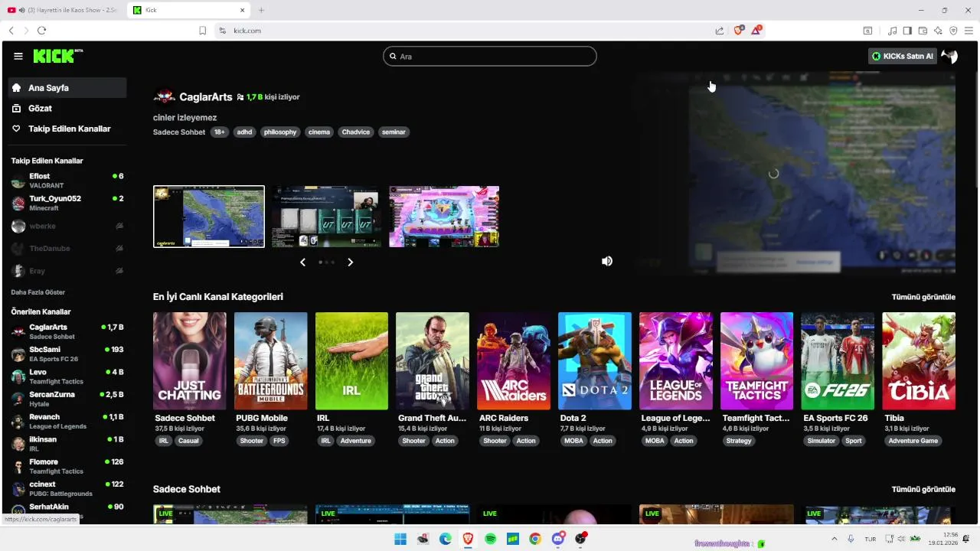Open the ARC Raiders category card

coord(514,361)
